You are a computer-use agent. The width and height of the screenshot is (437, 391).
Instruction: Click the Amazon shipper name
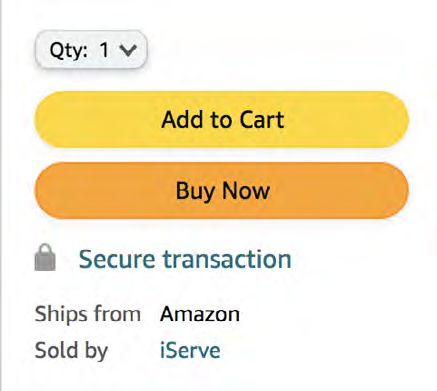[x=200, y=314]
